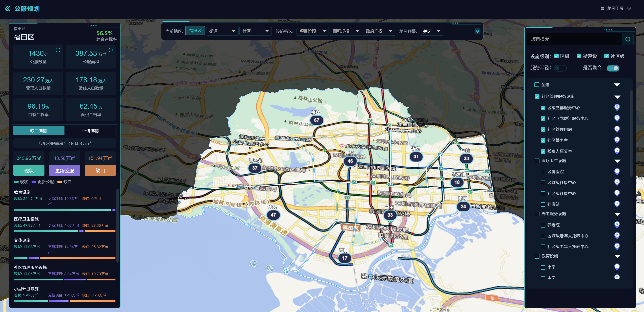Click the project search magnifier icon

coord(628,39)
